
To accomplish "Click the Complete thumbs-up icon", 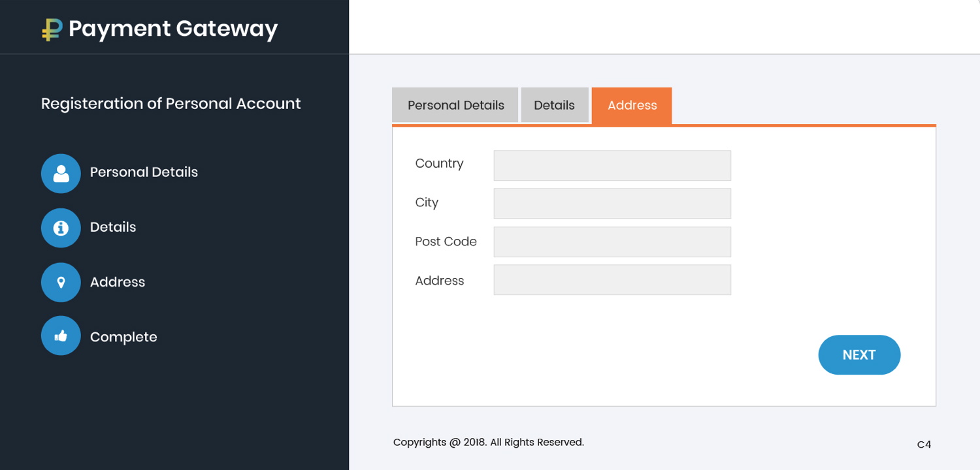I will pos(61,336).
